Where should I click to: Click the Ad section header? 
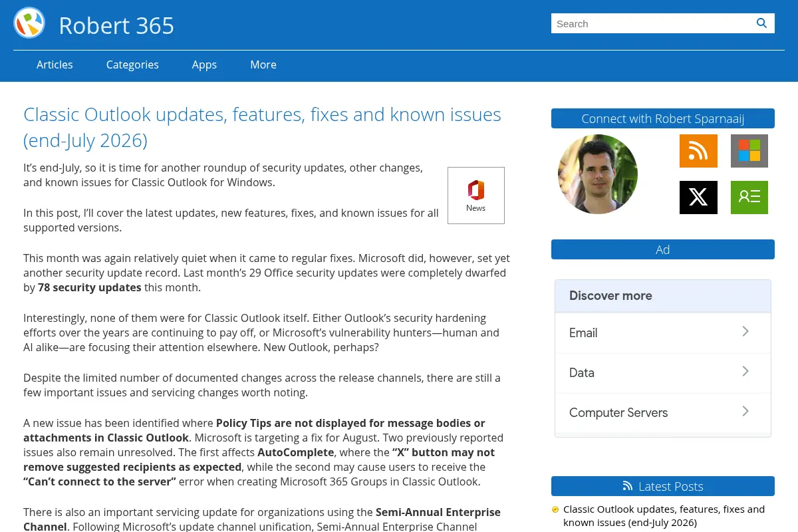663,249
